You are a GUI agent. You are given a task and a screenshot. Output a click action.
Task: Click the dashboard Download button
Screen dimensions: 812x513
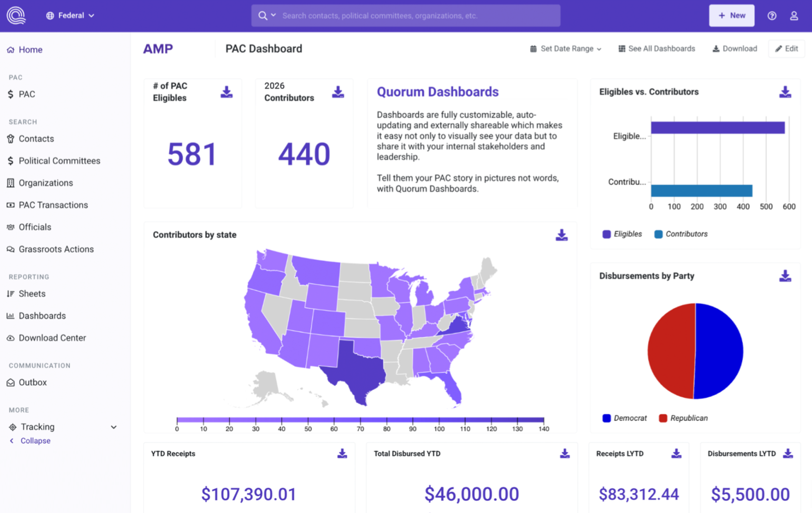coord(735,49)
